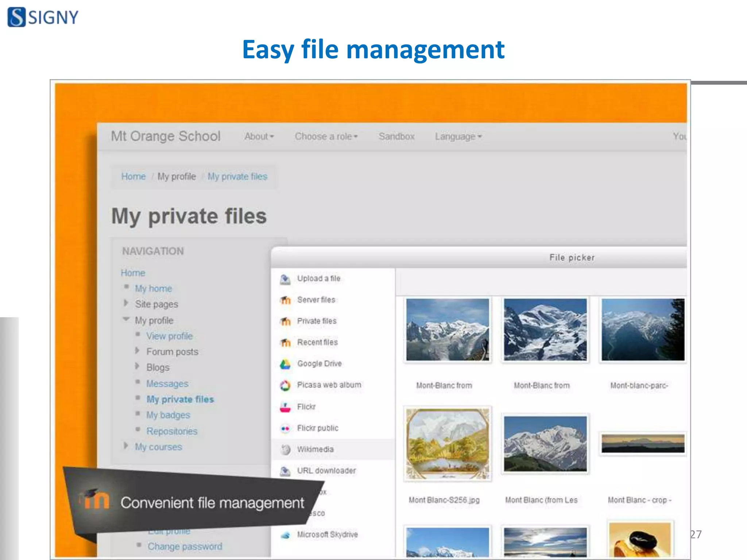The width and height of the screenshot is (747, 560).
Task: Click the Home breadcrumb link
Action: click(x=133, y=176)
